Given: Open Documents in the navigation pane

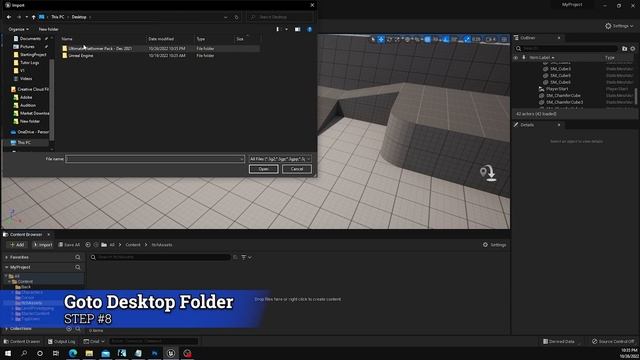Looking at the screenshot, I should (x=30, y=39).
